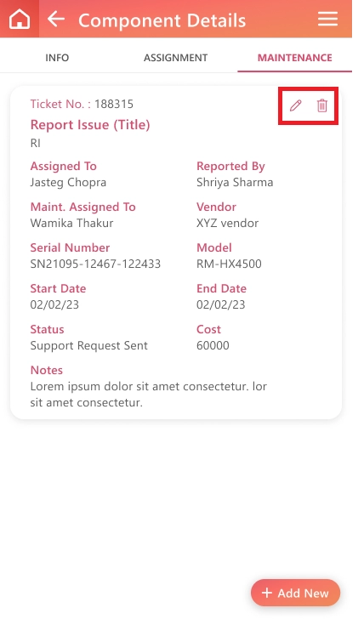Image resolution: width=364 pixels, height=625 pixels.
Task: Delete ticket with the trash icon
Action: coord(322,105)
